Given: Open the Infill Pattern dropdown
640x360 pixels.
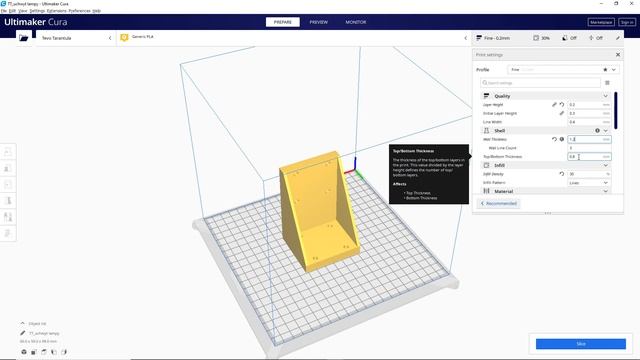Looking at the screenshot, I should pos(589,182).
